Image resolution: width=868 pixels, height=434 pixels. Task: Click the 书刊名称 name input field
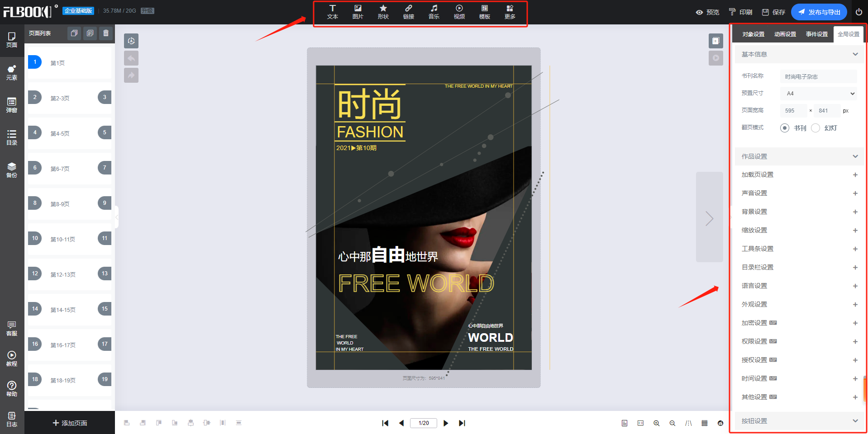coord(818,76)
